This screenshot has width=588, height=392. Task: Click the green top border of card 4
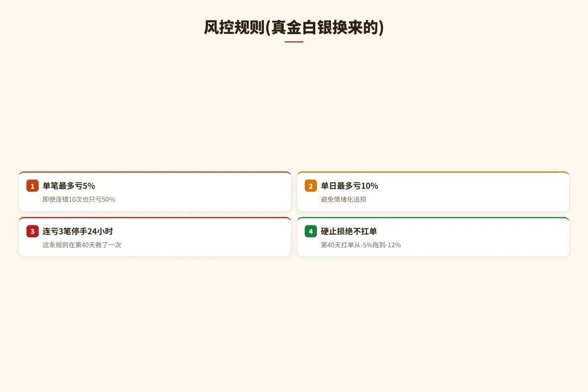point(433,218)
